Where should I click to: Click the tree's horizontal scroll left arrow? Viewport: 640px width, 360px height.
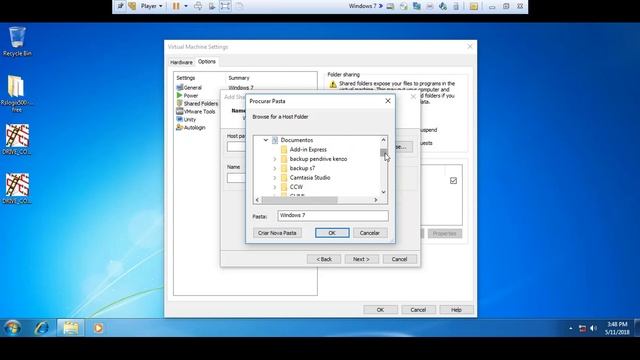257,200
